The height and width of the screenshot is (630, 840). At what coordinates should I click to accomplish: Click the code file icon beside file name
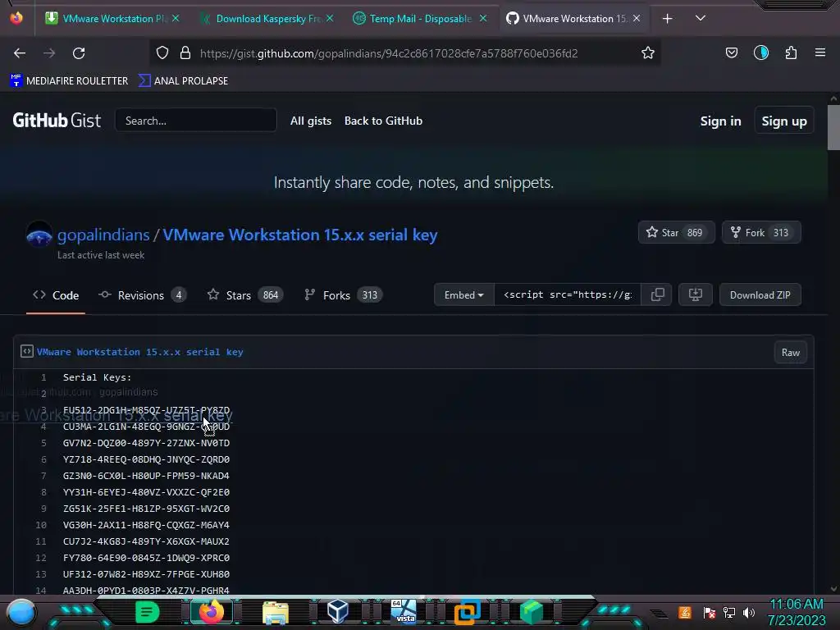27,351
